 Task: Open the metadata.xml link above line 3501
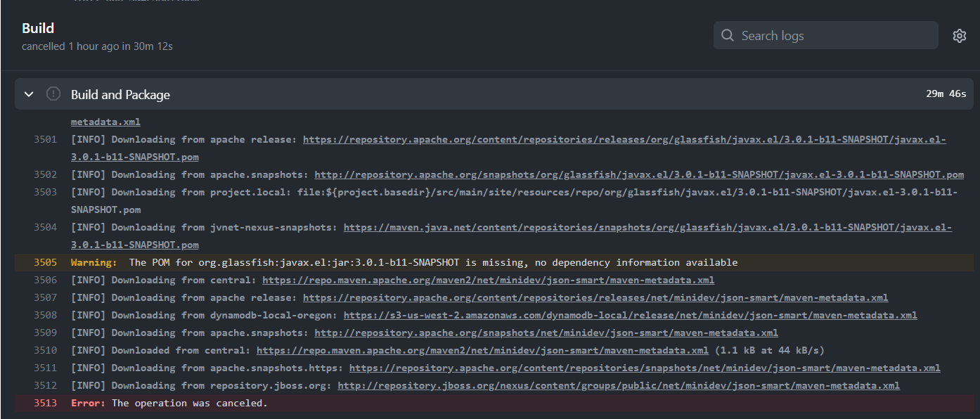(105, 122)
